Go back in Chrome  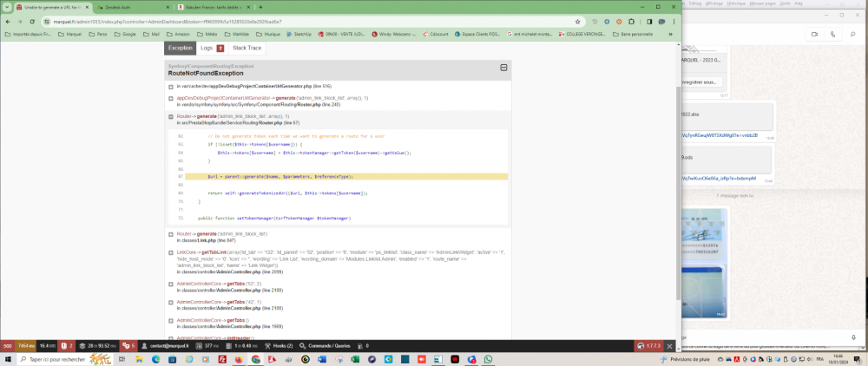(x=7, y=22)
